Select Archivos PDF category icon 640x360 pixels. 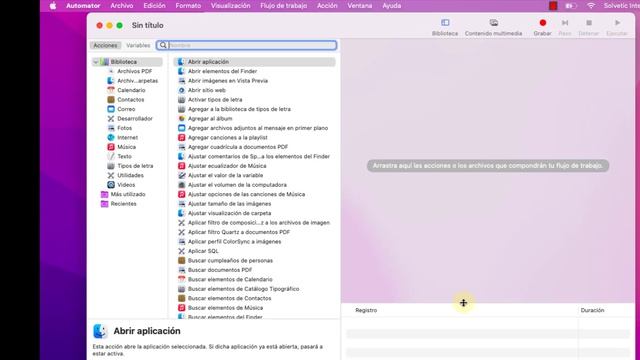point(111,71)
